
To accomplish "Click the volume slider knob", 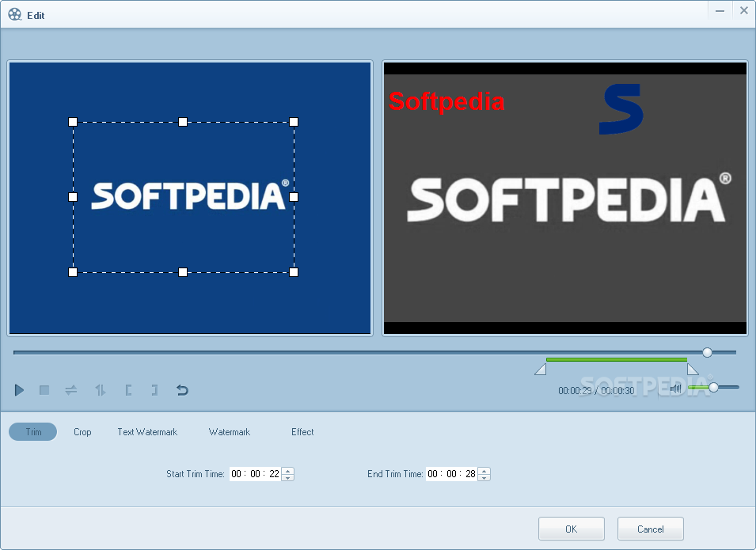I will (713, 387).
